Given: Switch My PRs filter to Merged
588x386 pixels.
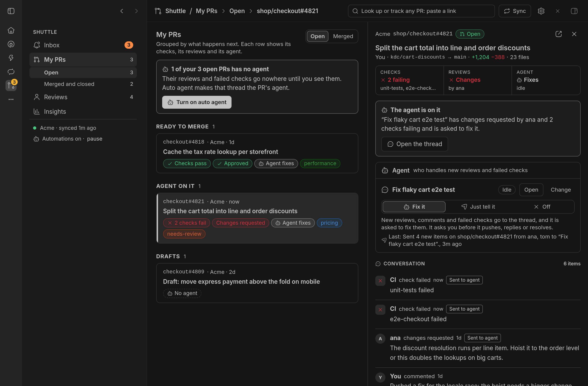Looking at the screenshot, I should point(343,36).
